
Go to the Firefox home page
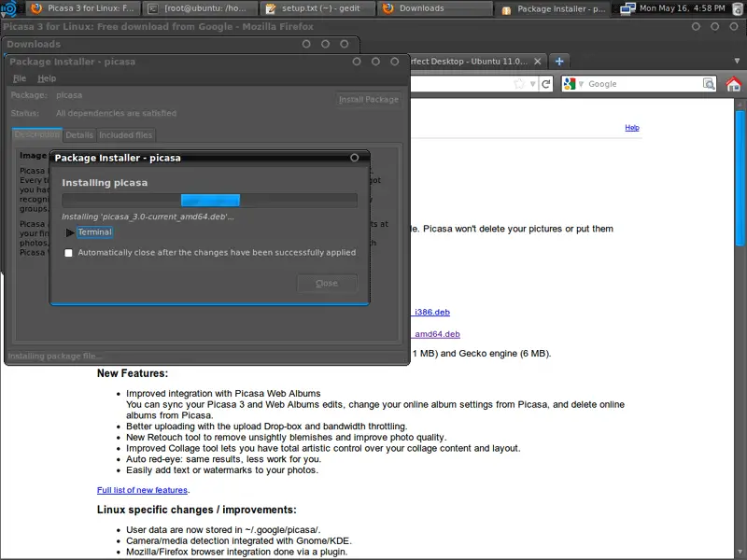point(734,84)
